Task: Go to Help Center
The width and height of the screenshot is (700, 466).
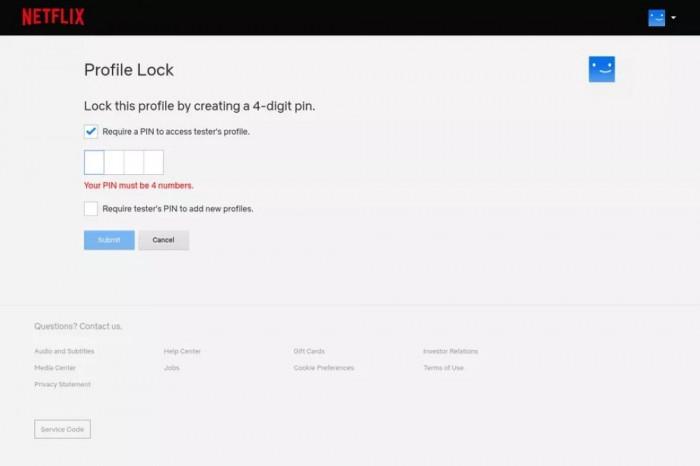Action: click(182, 351)
